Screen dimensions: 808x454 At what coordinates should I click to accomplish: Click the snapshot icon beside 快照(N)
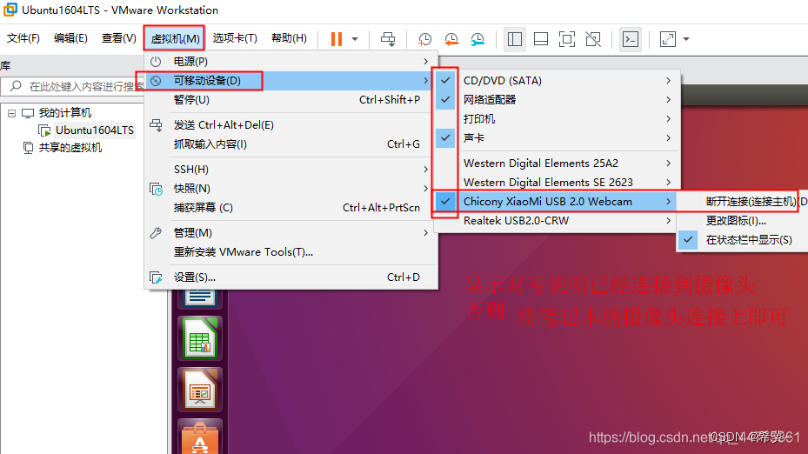coord(156,189)
